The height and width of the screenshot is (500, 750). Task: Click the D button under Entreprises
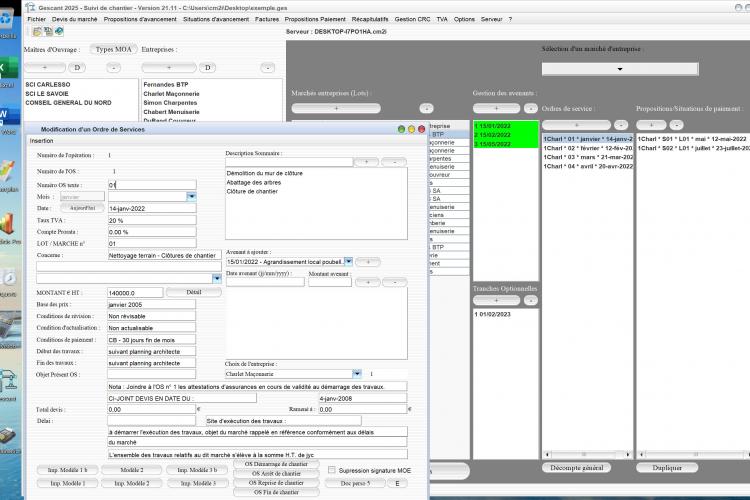coord(208,67)
